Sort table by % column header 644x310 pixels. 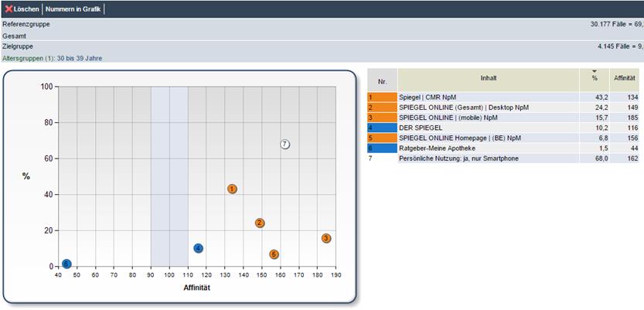pos(595,80)
